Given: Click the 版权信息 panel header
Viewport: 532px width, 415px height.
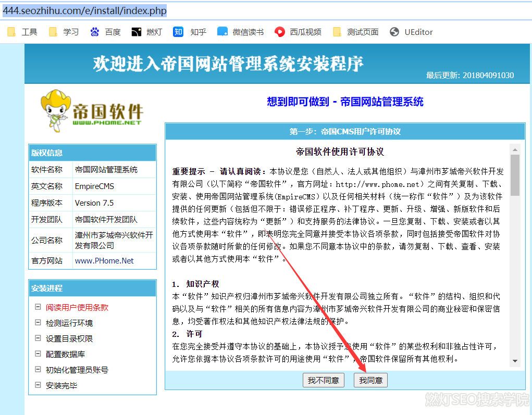Looking at the screenshot, I should point(92,153).
